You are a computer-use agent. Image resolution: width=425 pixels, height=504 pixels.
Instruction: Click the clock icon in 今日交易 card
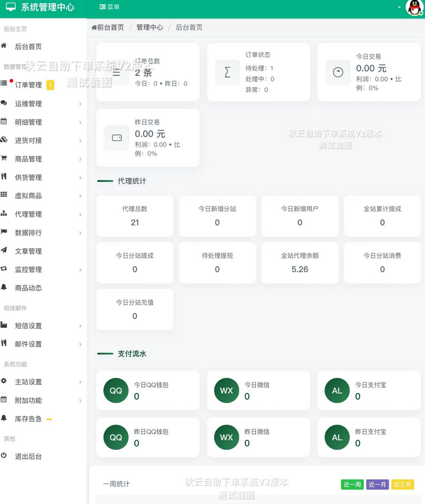[x=338, y=72]
